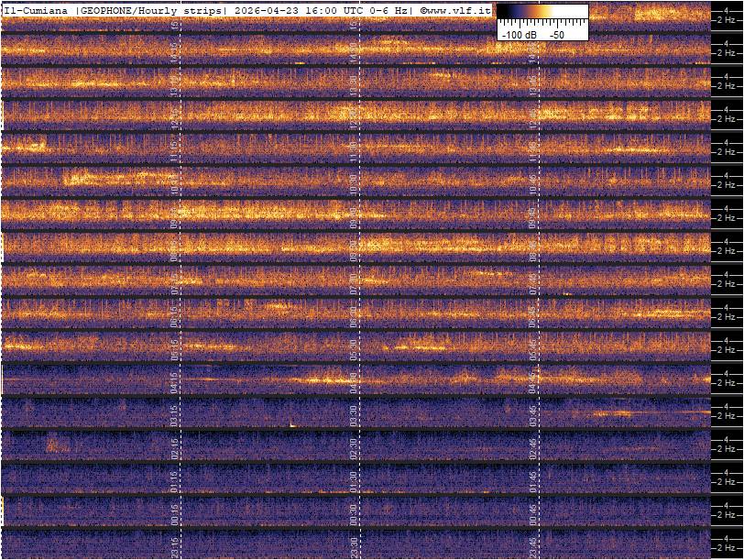Select the I1-Cumiana station name text
The width and height of the screenshot is (744, 560).
pyautogui.click(x=36, y=10)
